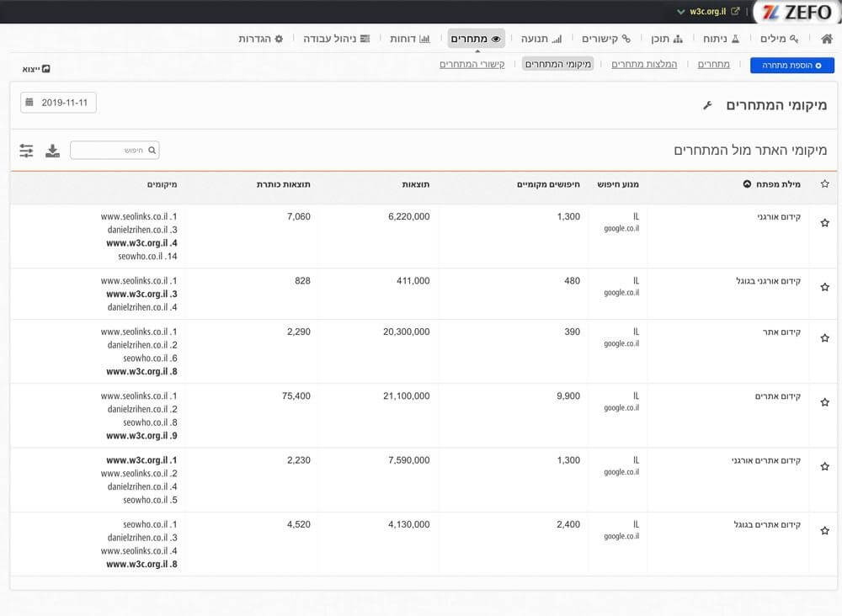Image resolution: width=842 pixels, height=616 pixels.
Task: Click the keyword קידום אתרים
Action: tap(778, 396)
